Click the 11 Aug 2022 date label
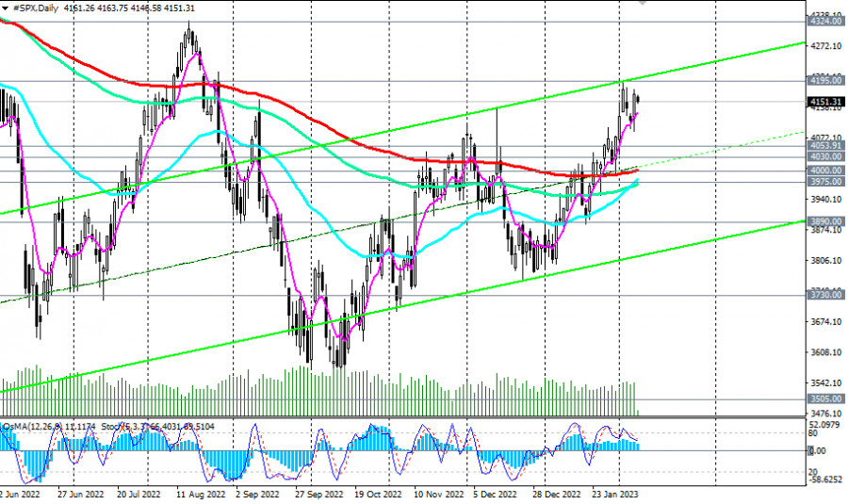This screenshot has width=848, height=504. click(x=200, y=493)
